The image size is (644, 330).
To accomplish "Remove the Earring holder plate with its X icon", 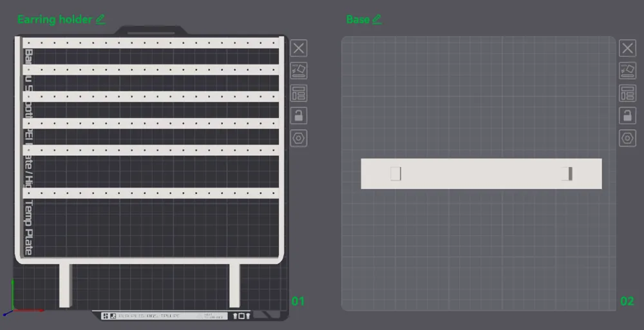I will point(299,48).
